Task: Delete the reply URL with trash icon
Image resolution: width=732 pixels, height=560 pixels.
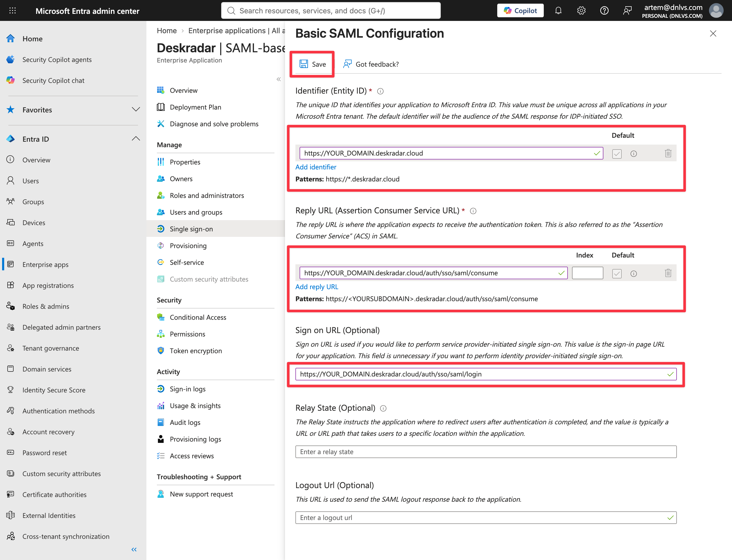Action: (x=668, y=273)
